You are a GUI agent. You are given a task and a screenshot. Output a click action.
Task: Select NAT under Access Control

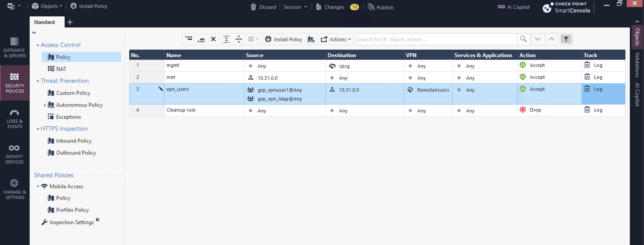(61, 69)
